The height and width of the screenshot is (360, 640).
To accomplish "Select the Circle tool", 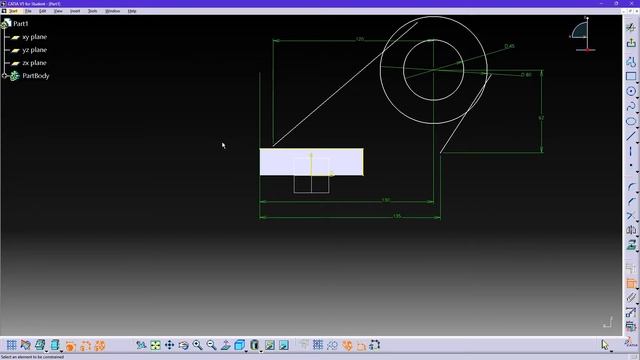I will click(x=631, y=91).
